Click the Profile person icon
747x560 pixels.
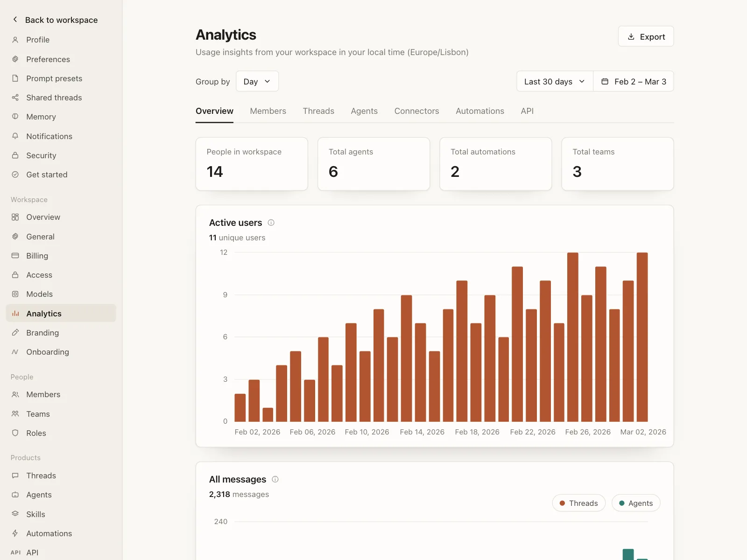point(15,40)
